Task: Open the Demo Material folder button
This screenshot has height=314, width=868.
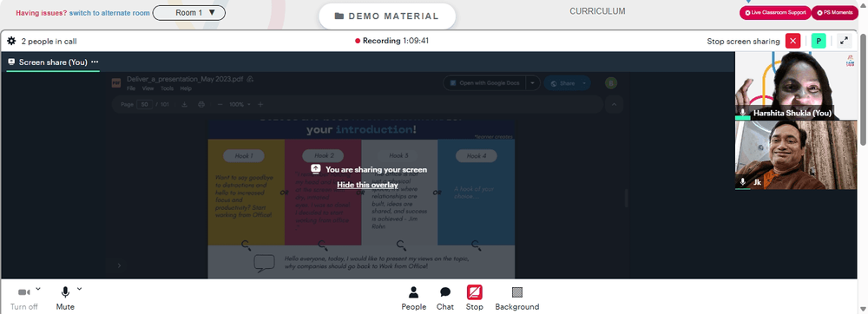Action: [x=387, y=16]
